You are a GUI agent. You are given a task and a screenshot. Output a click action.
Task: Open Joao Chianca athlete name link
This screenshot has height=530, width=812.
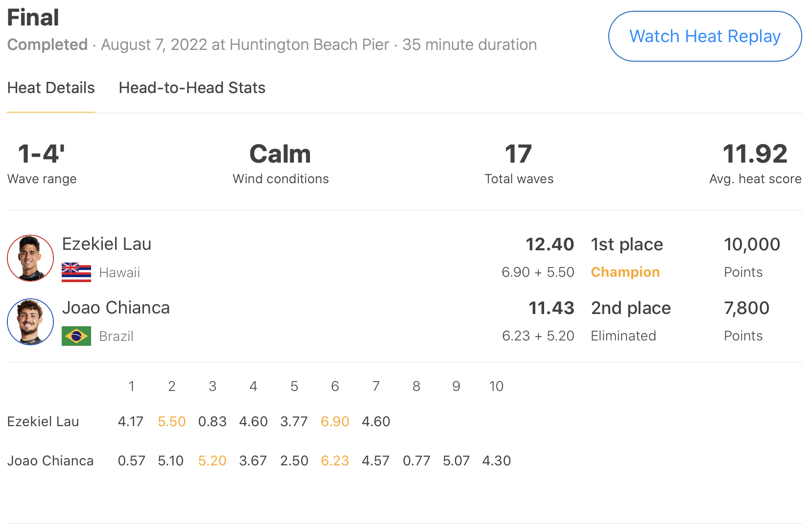116,308
